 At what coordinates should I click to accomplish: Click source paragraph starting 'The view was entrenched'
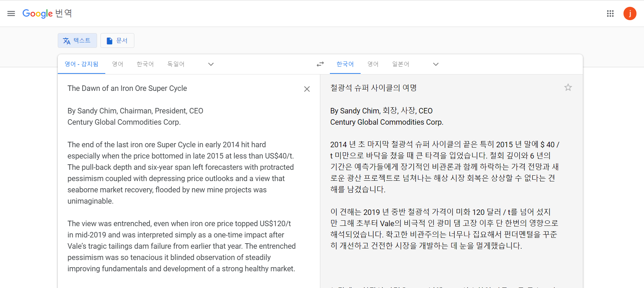tap(182, 246)
